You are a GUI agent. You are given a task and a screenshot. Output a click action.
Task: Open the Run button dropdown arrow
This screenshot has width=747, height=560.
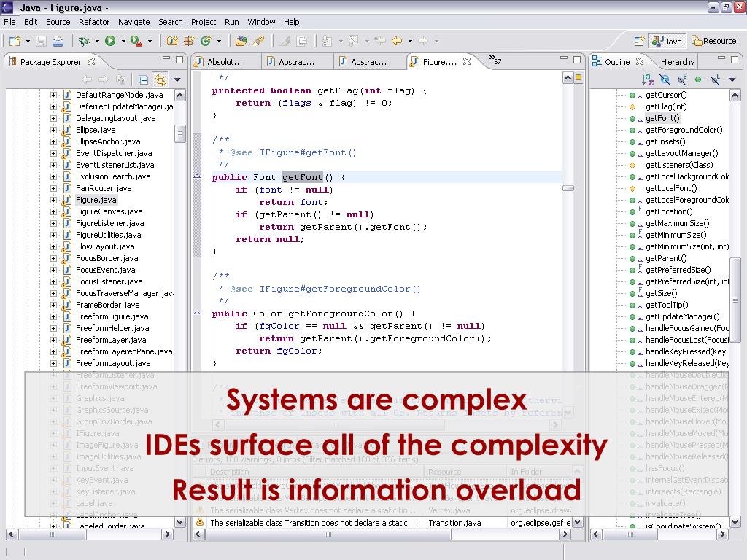123,42
